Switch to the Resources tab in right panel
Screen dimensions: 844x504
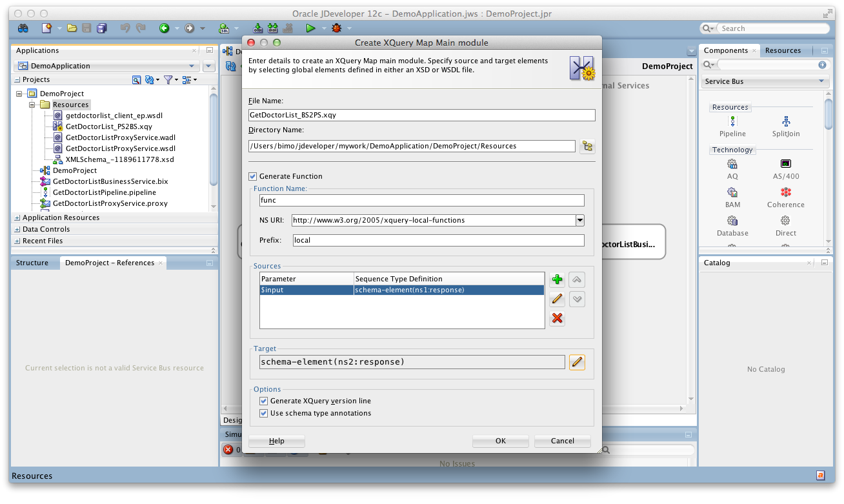(783, 50)
